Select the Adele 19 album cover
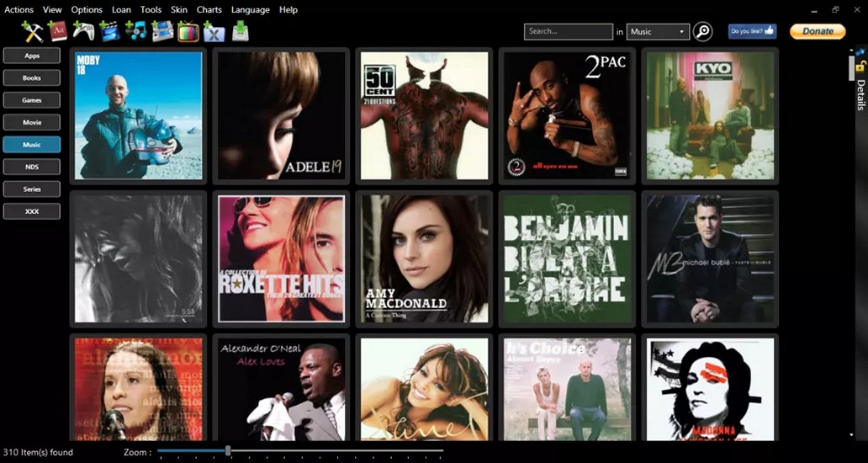Viewport: 868px width, 463px height. point(281,116)
